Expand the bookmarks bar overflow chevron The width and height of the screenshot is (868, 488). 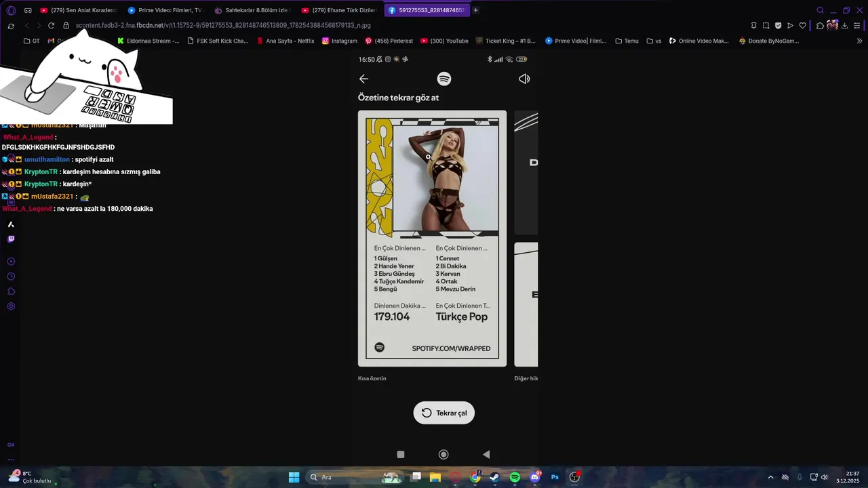point(860,41)
